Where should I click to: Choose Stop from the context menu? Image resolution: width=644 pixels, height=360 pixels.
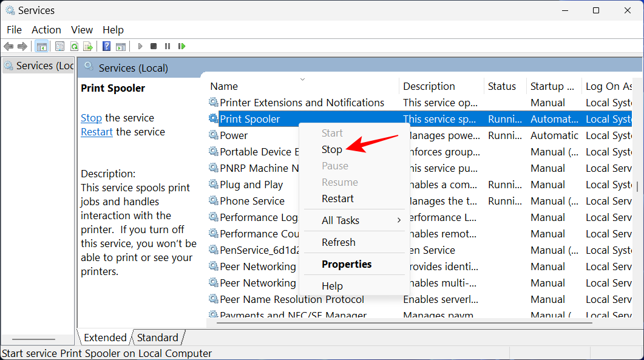click(332, 149)
